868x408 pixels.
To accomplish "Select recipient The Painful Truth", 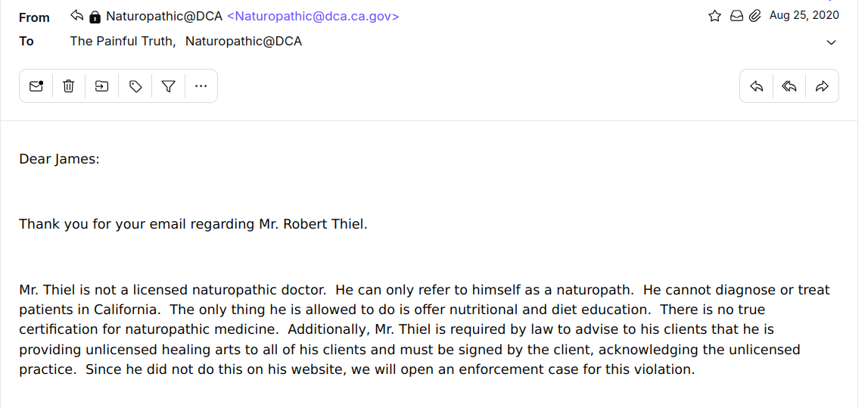I will (x=123, y=41).
